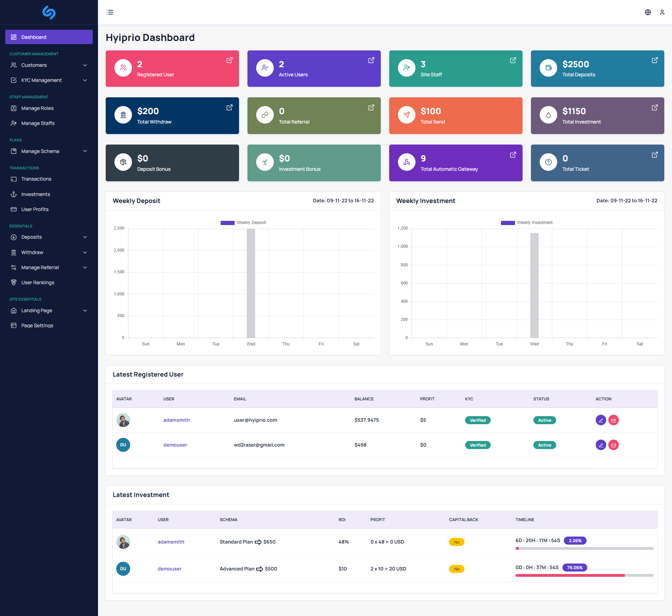The width and height of the screenshot is (672, 616).
Task: Click the user profile icon in header
Action: click(x=662, y=12)
